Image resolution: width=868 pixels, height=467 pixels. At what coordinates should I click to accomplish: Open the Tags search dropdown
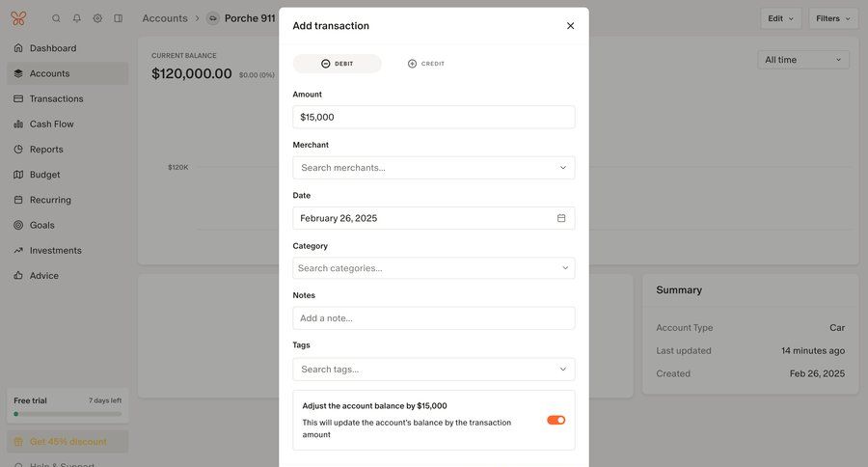point(434,370)
